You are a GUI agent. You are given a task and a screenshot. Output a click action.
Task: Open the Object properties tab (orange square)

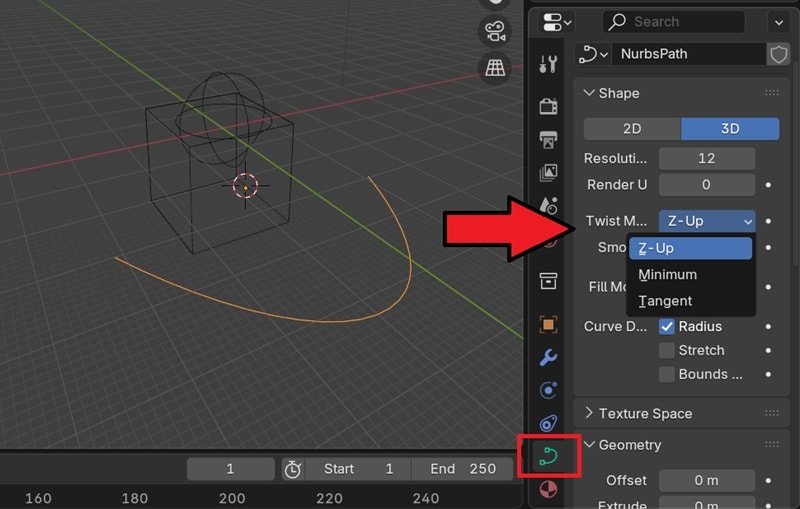click(548, 324)
